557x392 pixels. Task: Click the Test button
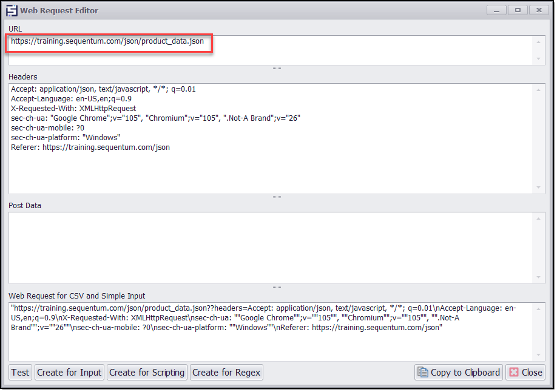point(20,372)
